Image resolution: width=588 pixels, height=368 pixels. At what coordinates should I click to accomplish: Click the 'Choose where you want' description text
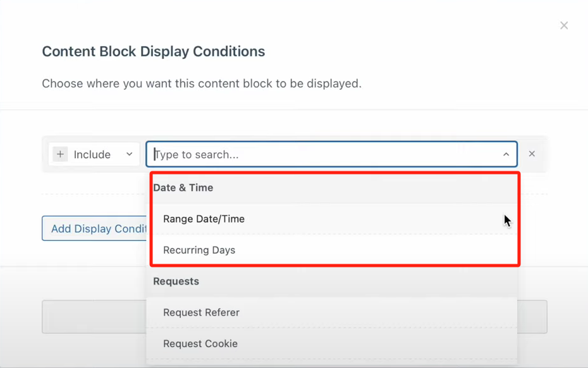(201, 83)
